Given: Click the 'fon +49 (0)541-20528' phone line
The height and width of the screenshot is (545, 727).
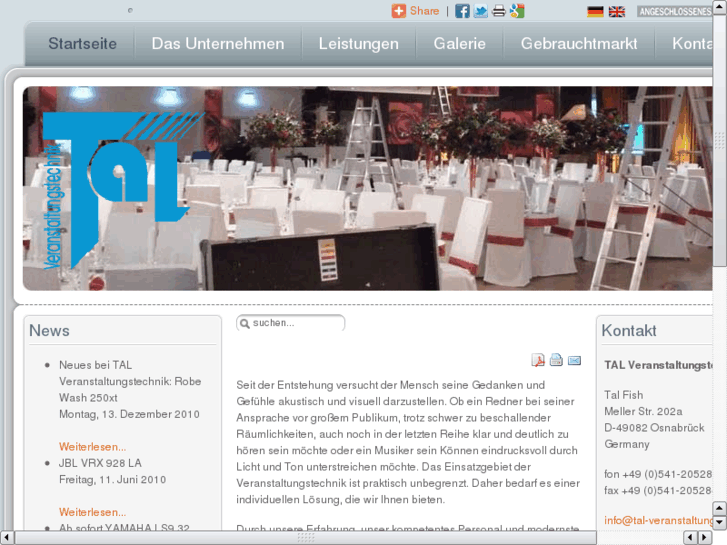Looking at the screenshot, I should coord(658,474).
